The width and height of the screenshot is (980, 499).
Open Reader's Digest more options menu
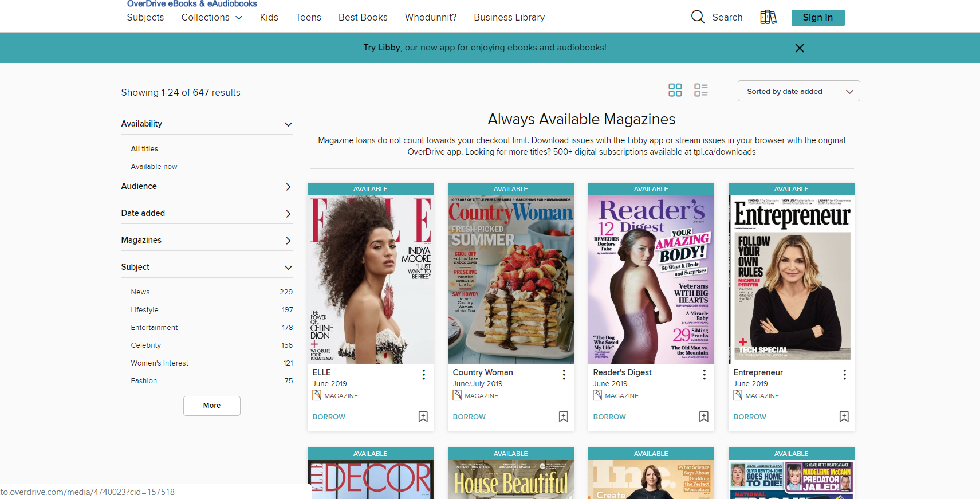pyautogui.click(x=705, y=374)
